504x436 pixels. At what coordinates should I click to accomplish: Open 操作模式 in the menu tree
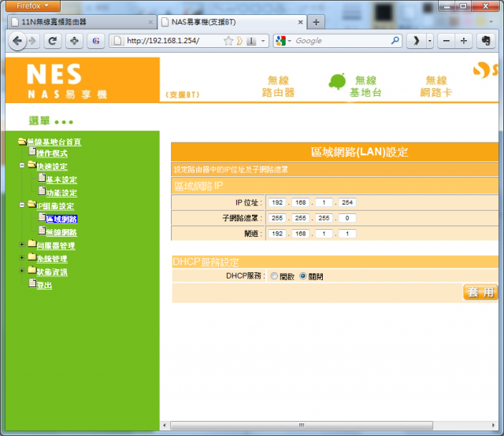[52, 153]
